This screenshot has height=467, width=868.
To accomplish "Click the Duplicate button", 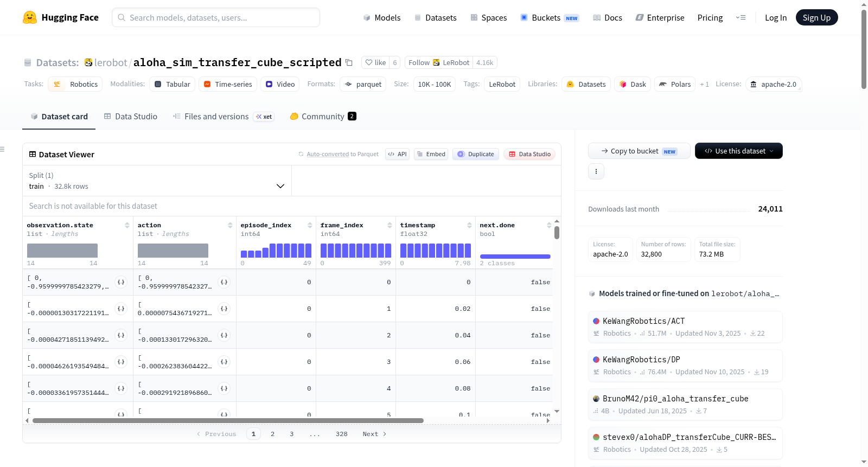I will click(x=476, y=154).
